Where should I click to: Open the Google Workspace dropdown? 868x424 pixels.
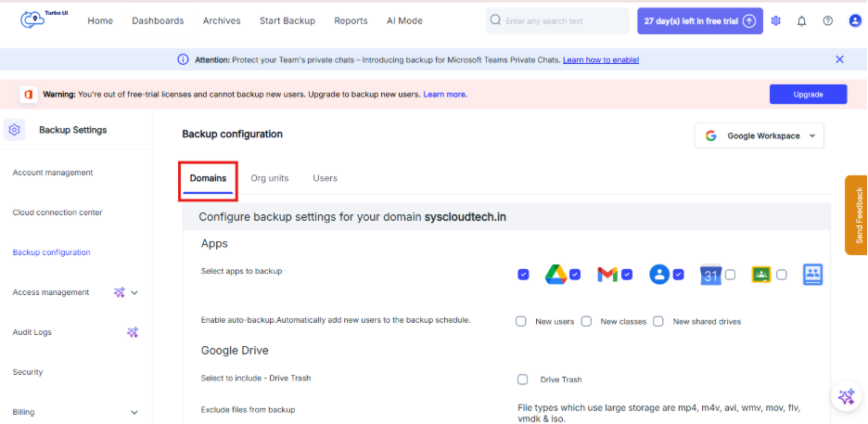point(759,135)
